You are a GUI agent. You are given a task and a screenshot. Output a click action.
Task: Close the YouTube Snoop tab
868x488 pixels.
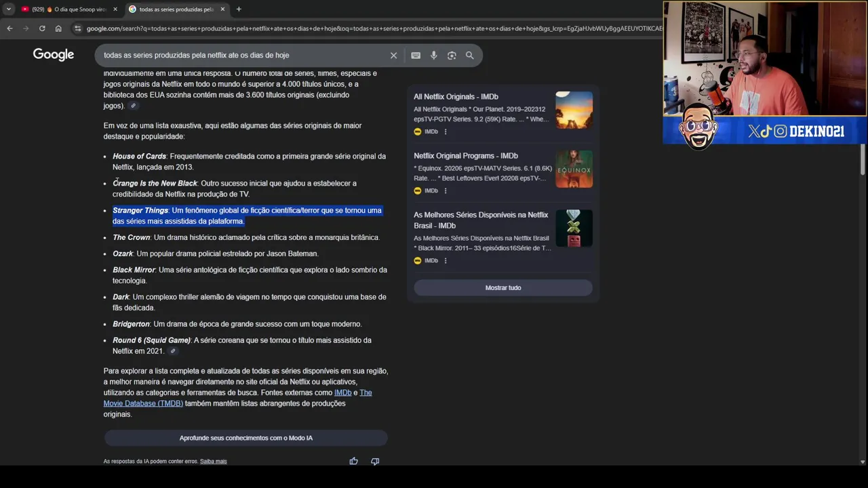click(x=115, y=9)
